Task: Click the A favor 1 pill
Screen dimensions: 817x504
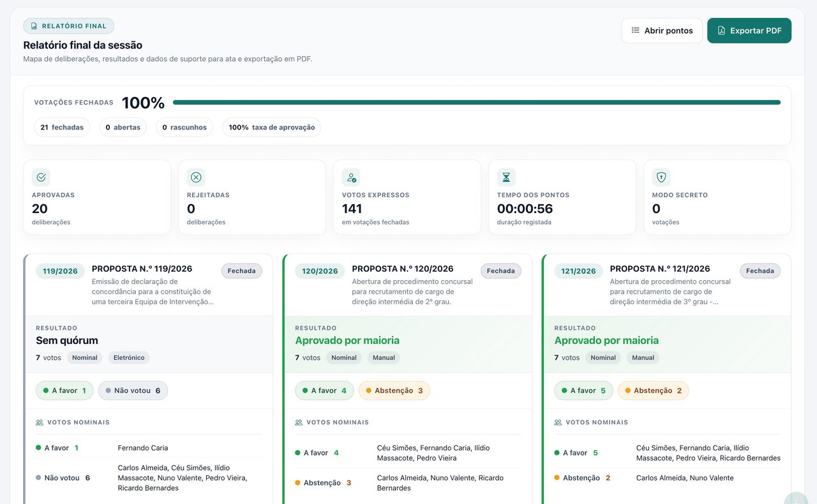Action: point(64,390)
